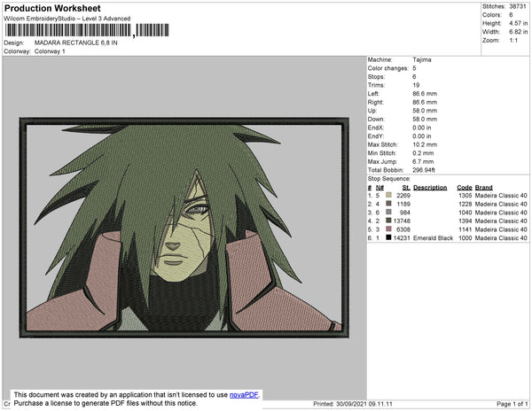Click the EndX value '0.00 in'

tap(422, 128)
